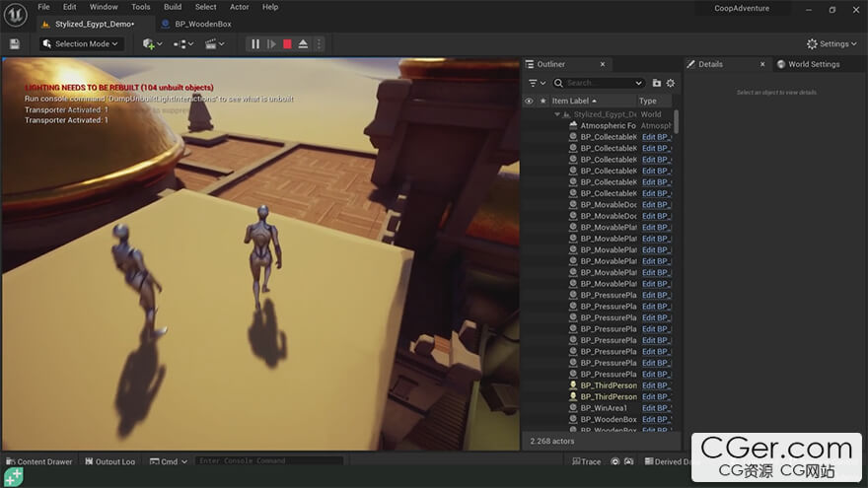Click the BP_WinArea1 actor type icon
Viewport: 868px width, 488px height.
pyautogui.click(x=573, y=408)
